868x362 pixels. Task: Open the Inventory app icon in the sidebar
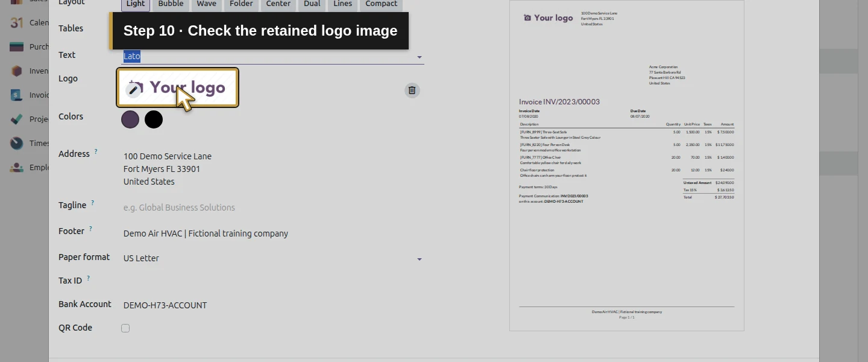(x=17, y=71)
